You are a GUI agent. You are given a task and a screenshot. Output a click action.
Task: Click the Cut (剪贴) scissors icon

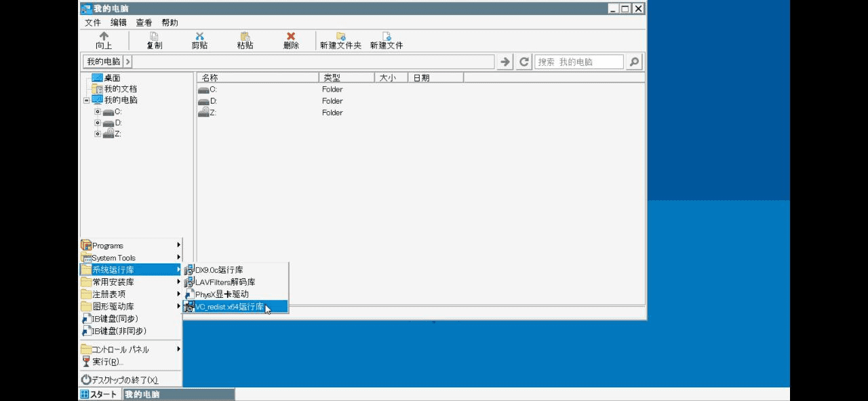(199, 37)
